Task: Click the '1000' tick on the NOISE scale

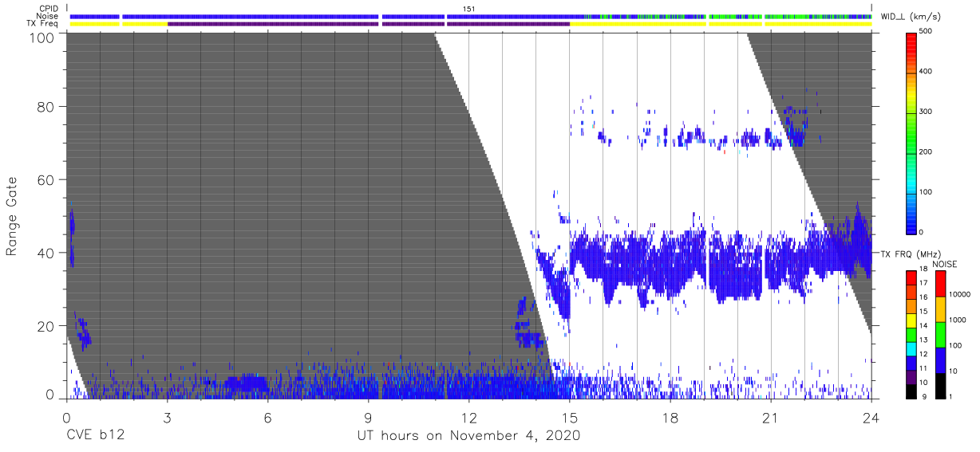Action: coord(959,320)
